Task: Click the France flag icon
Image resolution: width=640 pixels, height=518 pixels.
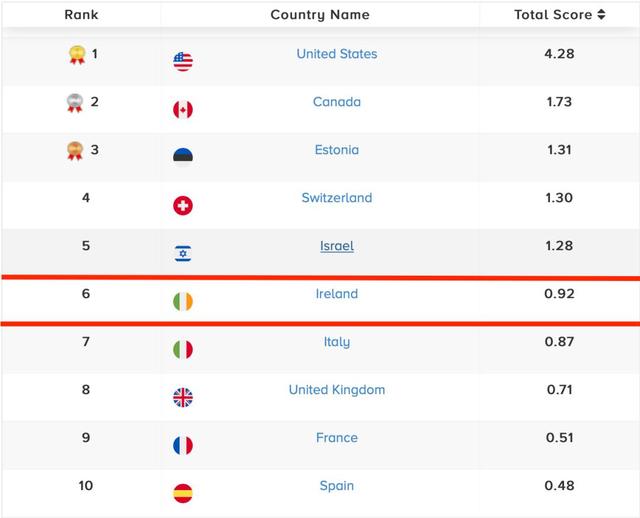Action: tap(183, 446)
